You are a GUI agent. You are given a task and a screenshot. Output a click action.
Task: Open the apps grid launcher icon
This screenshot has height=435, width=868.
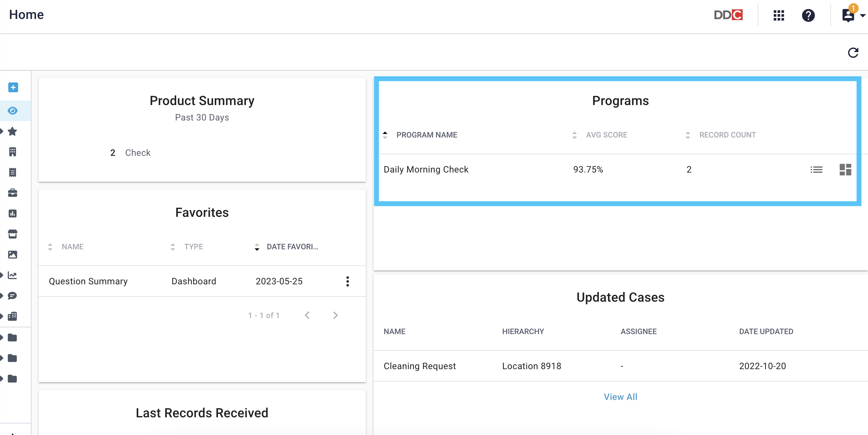pyautogui.click(x=779, y=15)
